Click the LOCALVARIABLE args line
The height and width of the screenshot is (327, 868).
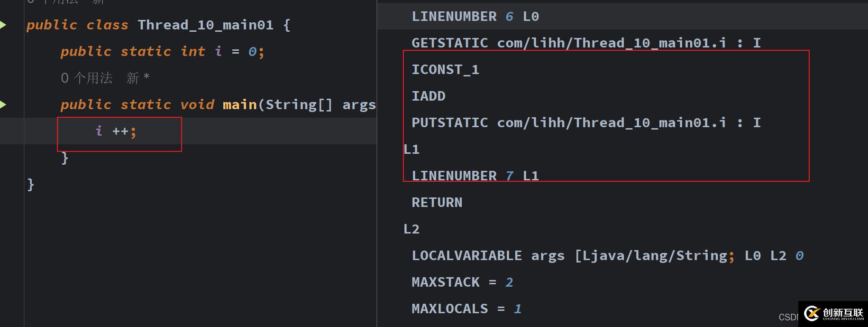pos(607,256)
